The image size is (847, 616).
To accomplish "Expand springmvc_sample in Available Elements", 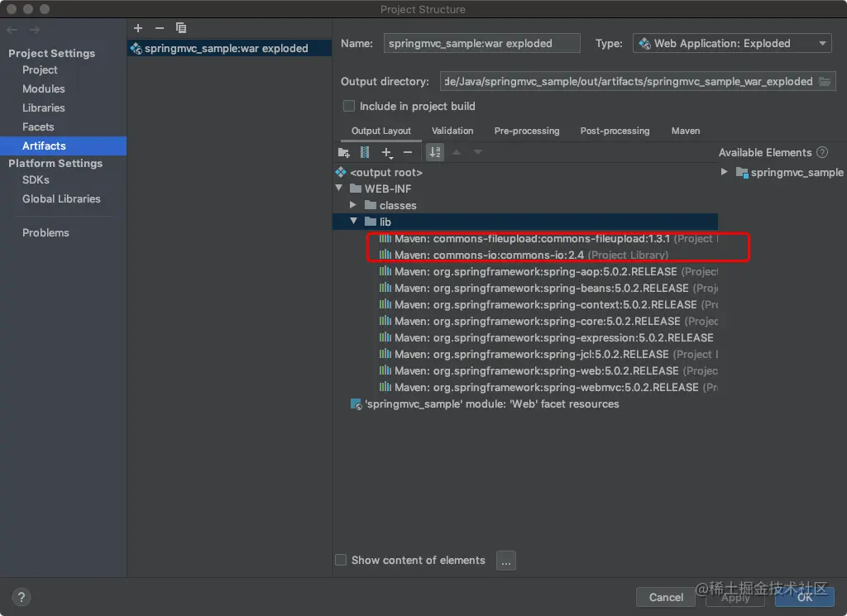I will tap(725, 172).
